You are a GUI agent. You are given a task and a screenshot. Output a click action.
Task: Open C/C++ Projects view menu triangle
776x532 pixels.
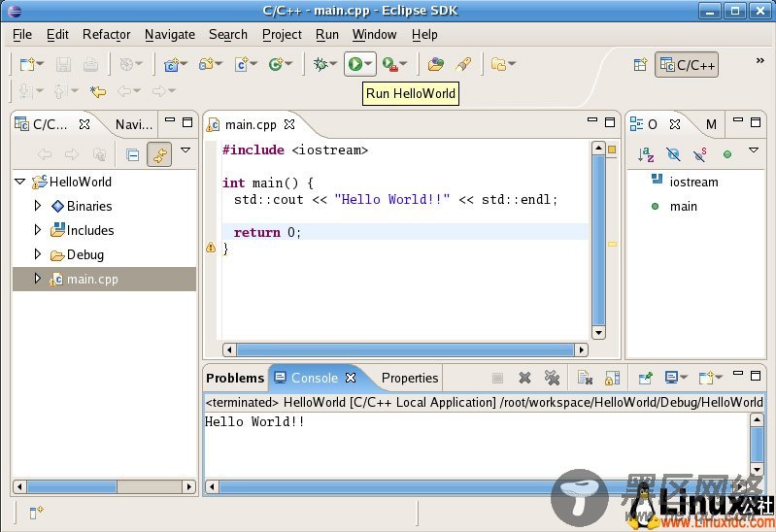tap(186, 150)
